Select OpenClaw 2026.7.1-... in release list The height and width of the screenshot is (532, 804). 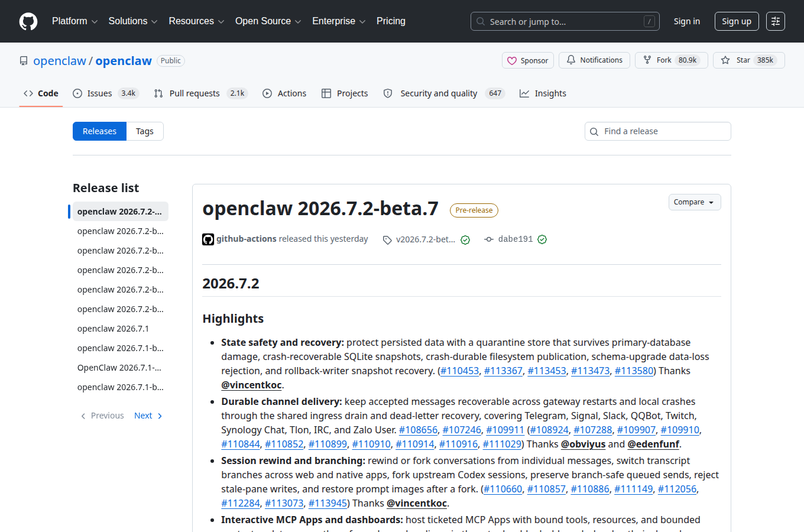[x=119, y=368]
